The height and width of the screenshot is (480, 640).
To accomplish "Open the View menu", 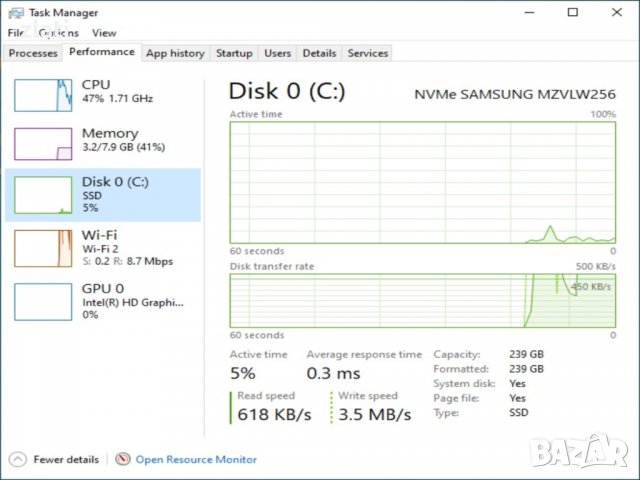I will tap(103, 33).
